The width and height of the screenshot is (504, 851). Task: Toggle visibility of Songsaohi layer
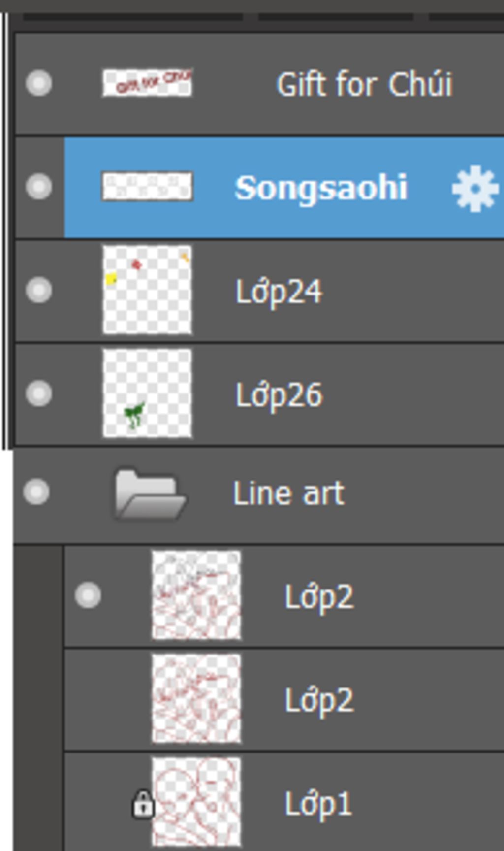coord(39,186)
